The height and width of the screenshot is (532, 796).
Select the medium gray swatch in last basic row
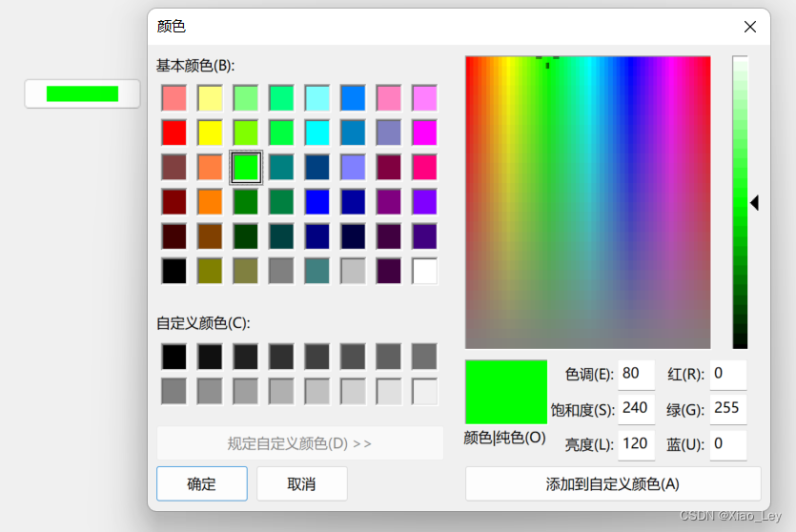(281, 271)
